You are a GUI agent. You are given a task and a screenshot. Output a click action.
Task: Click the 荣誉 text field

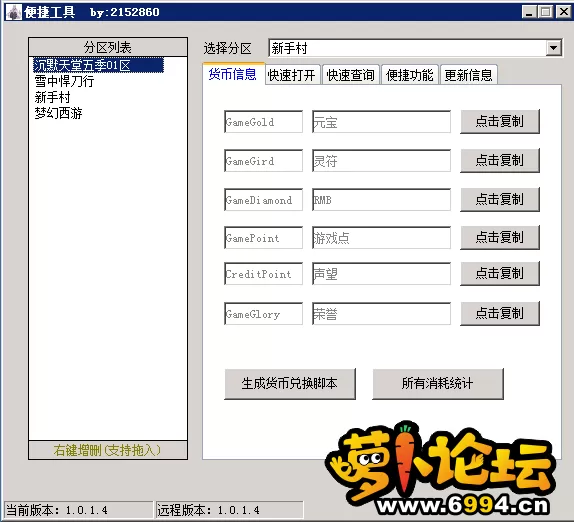pyautogui.click(x=381, y=313)
